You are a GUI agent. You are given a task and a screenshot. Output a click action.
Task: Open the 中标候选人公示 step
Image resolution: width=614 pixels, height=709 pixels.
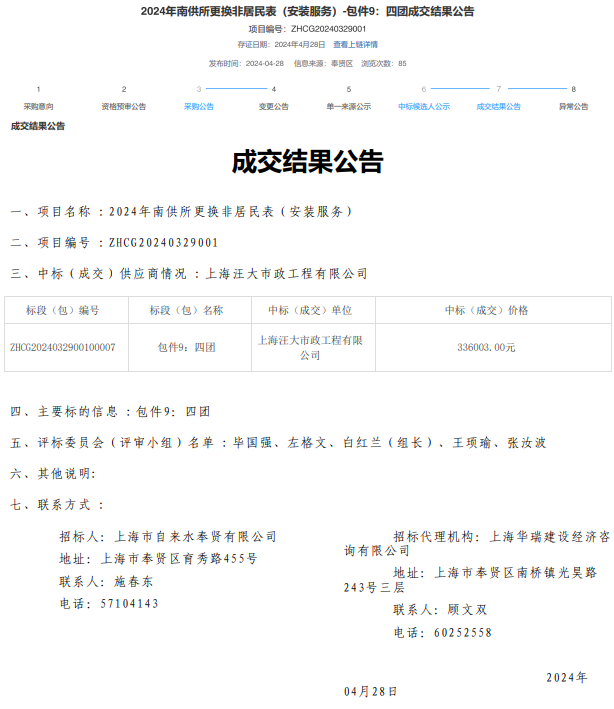pos(423,106)
